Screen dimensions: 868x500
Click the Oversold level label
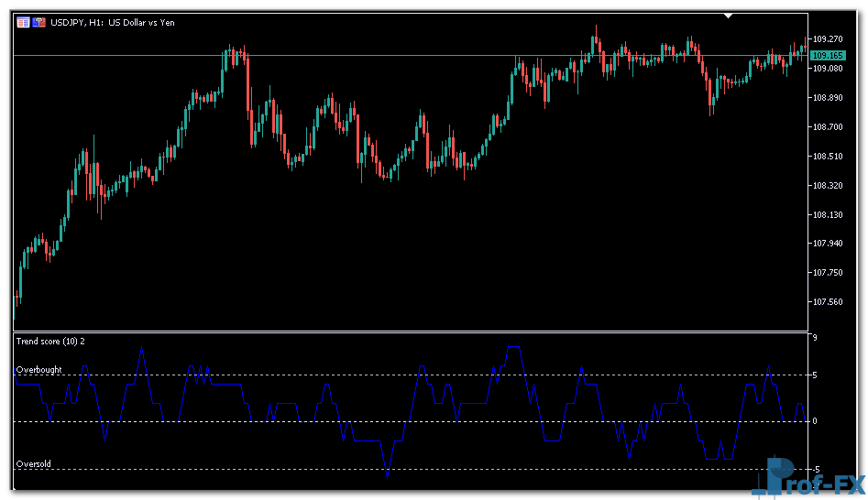pos(34,464)
